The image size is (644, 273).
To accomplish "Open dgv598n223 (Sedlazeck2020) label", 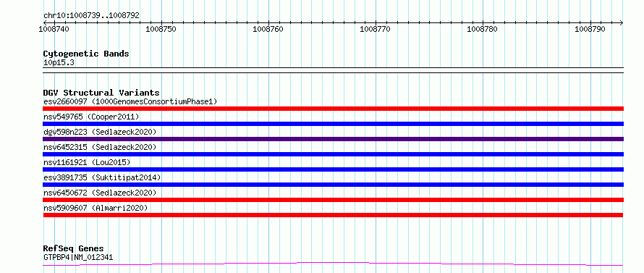I will (x=100, y=132).
